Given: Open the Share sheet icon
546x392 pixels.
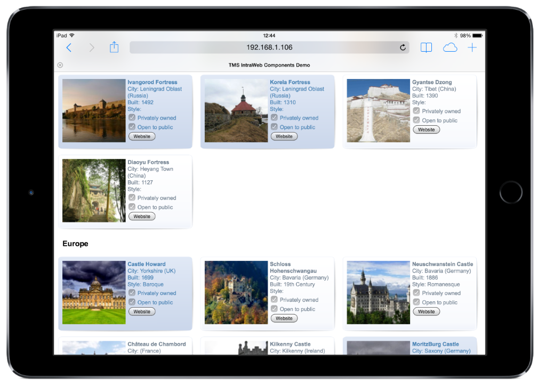Looking at the screenshot, I should tap(114, 47).
